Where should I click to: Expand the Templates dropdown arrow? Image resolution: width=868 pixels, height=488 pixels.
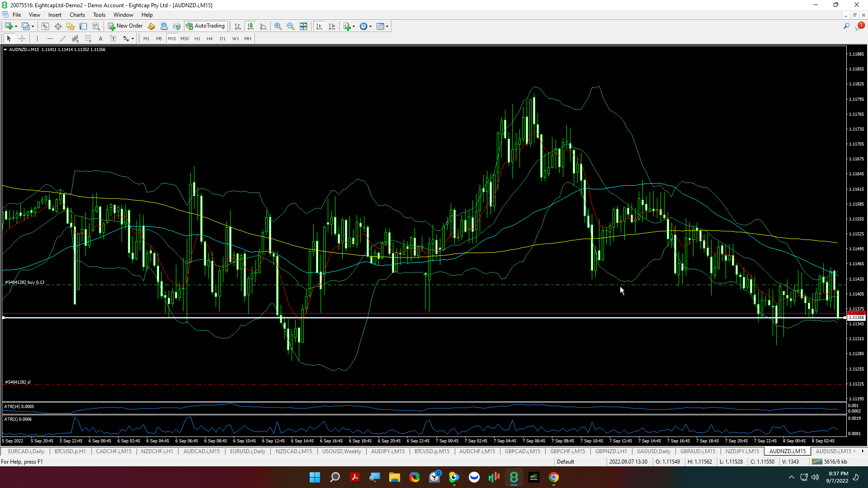point(387,27)
